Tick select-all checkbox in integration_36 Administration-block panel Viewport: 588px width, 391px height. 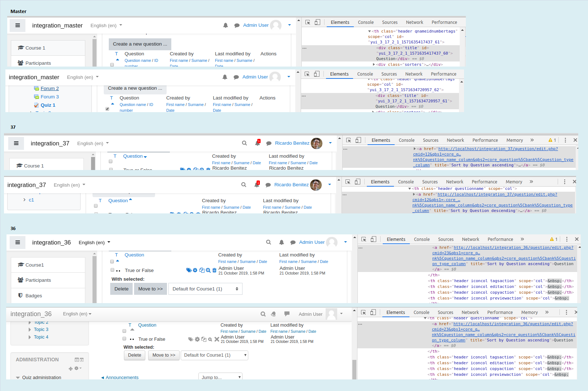[124, 331]
